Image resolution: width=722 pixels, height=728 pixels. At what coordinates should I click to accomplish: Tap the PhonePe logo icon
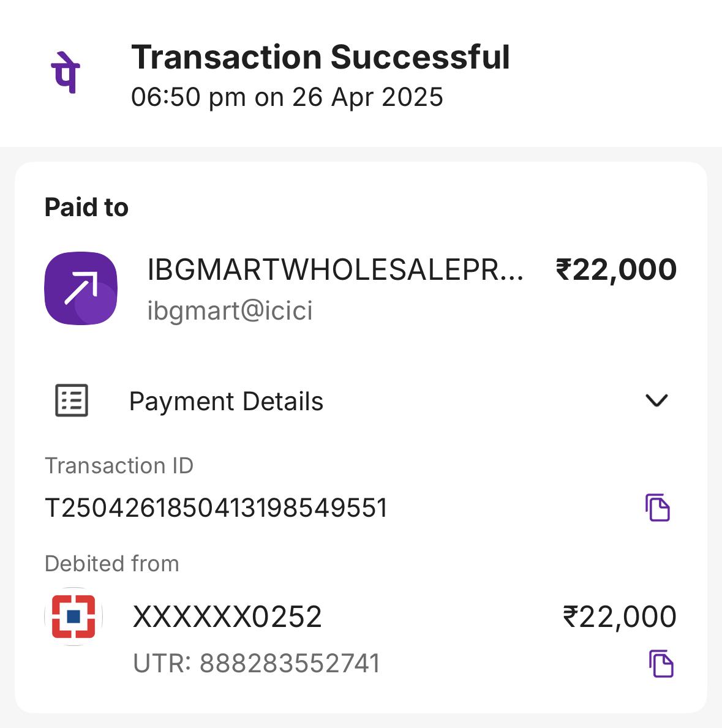click(x=66, y=72)
